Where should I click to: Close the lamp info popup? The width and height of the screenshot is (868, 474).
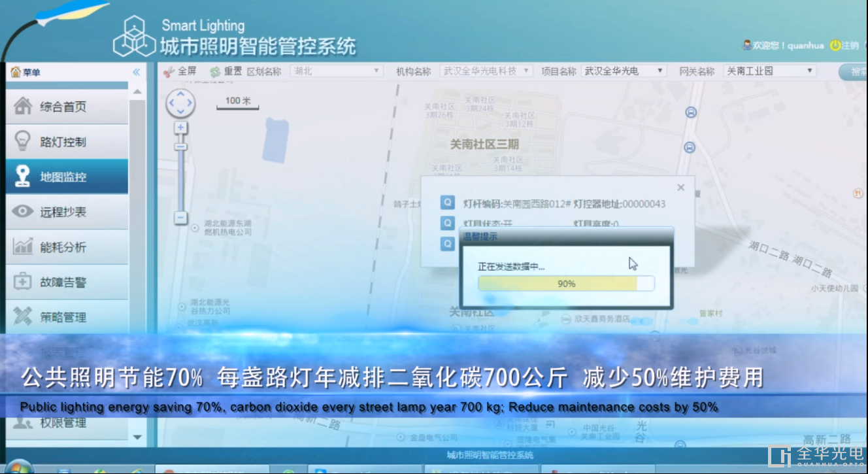(x=680, y=188)
